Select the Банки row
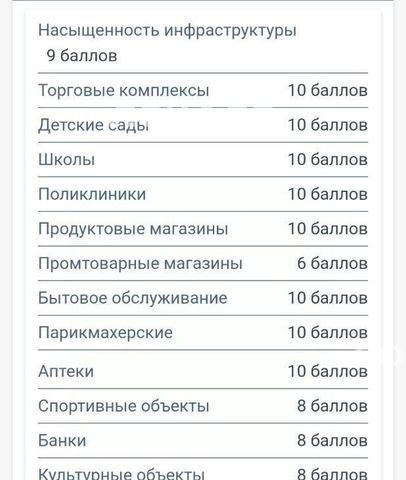 [x=203, y=441]
